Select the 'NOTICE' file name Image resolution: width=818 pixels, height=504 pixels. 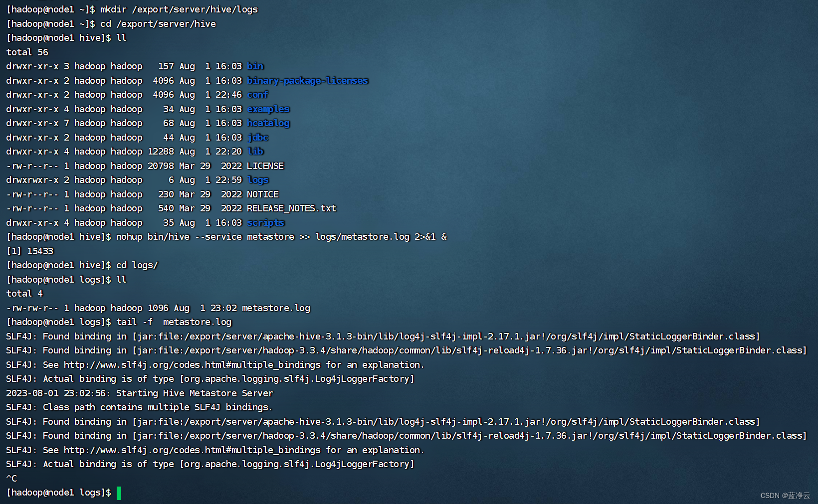point(263,194)
